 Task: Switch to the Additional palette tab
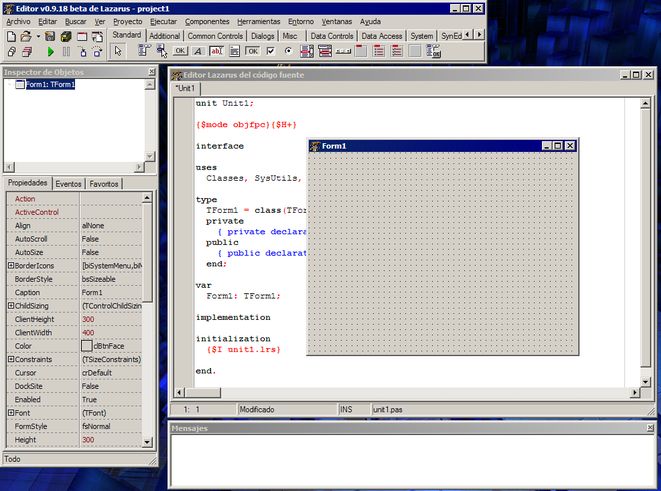(164, 36)
